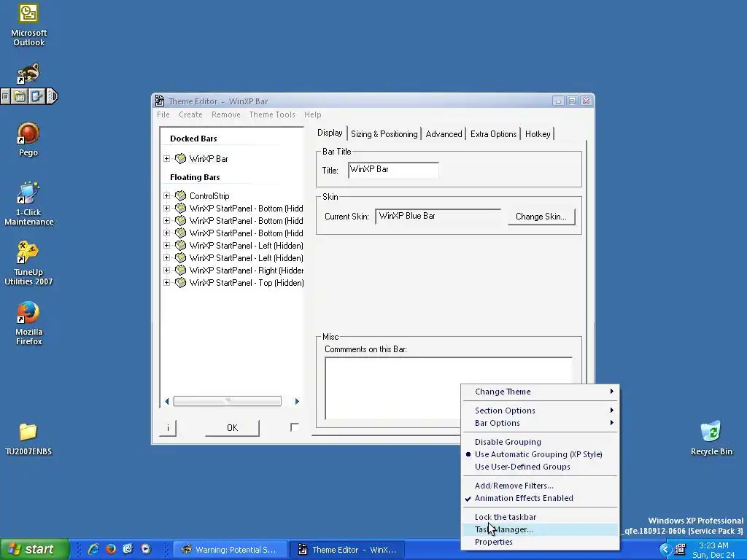Open the Recycle Bin
Image resolution: width=747 pixels, height=560 pixels.
(x=711, y=438)
